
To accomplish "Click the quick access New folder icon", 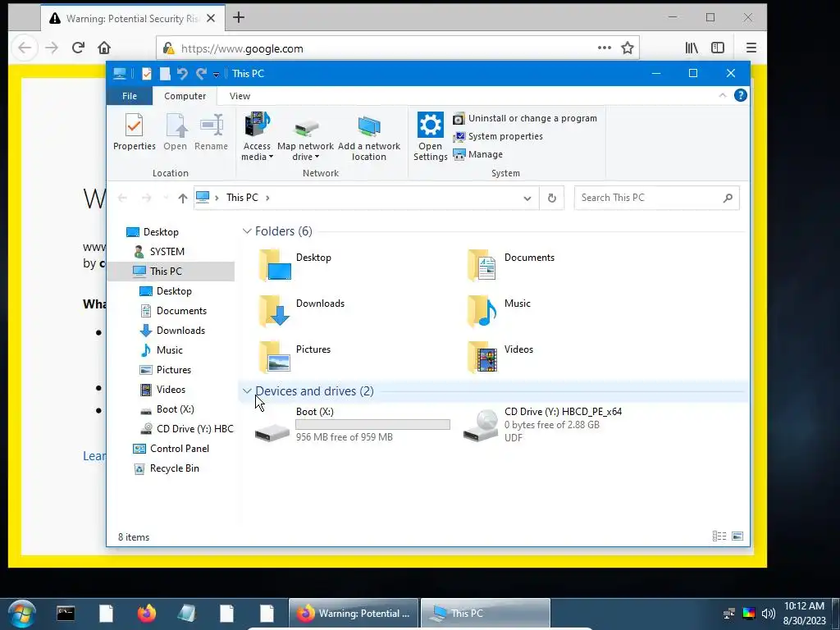I will (165, 74).
